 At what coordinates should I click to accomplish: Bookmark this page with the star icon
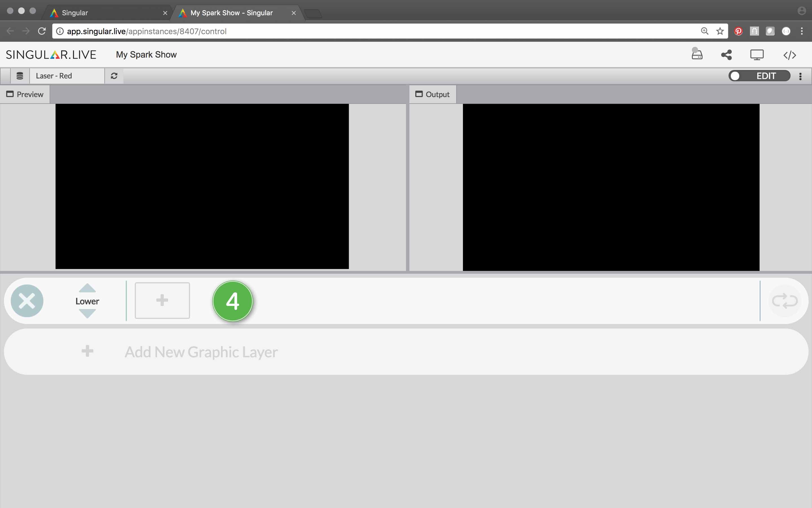[x=720, y=31]
